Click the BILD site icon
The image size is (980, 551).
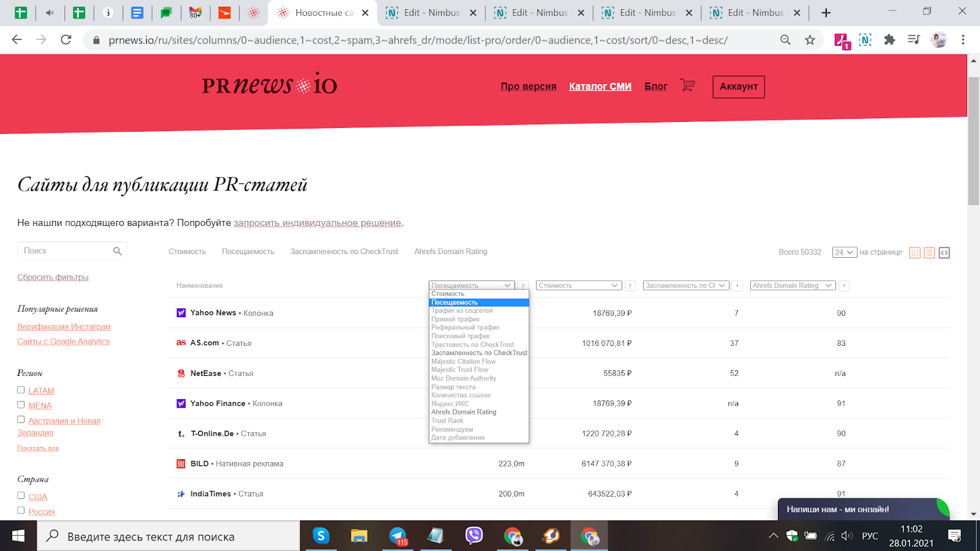181,463
